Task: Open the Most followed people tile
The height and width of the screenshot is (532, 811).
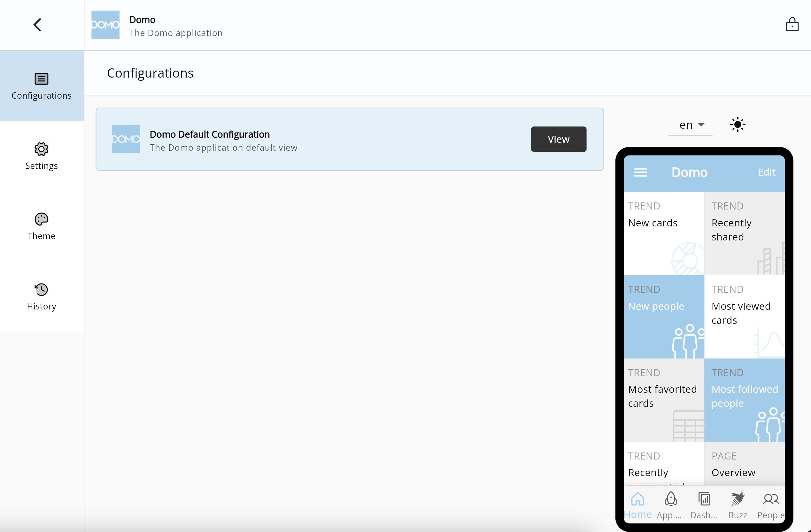Action: click(x=744, y=400)
